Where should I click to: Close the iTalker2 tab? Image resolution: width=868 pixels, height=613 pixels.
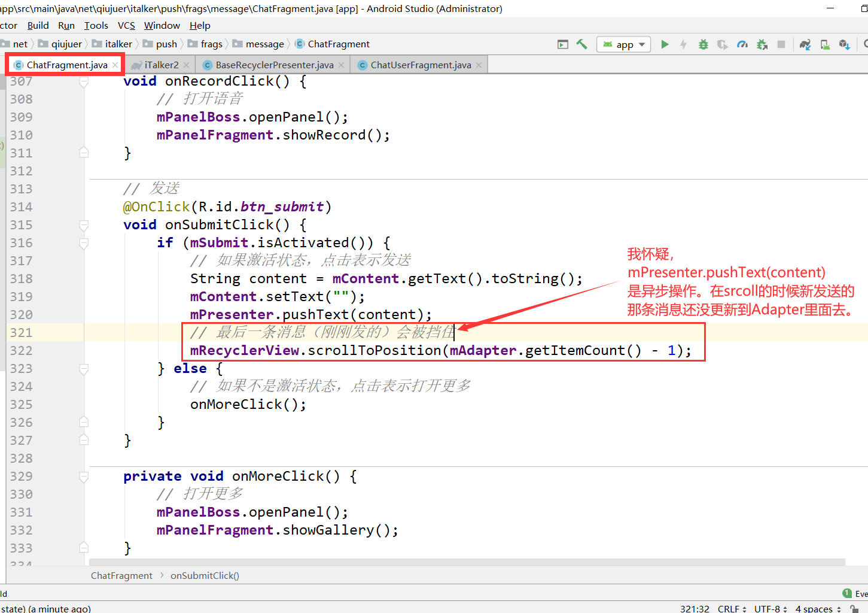pyautogui.click(x=187, y=65)
